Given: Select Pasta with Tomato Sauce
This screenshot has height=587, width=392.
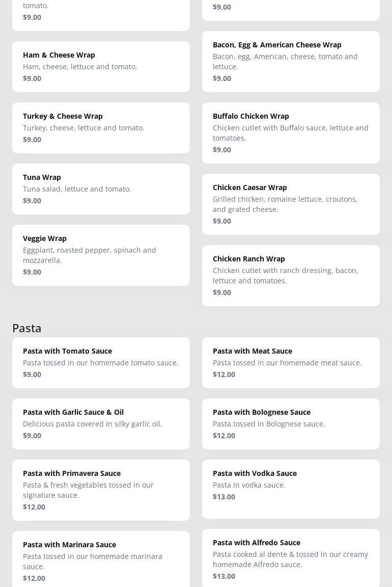Looking at the screenshot, I should point(101,362).
